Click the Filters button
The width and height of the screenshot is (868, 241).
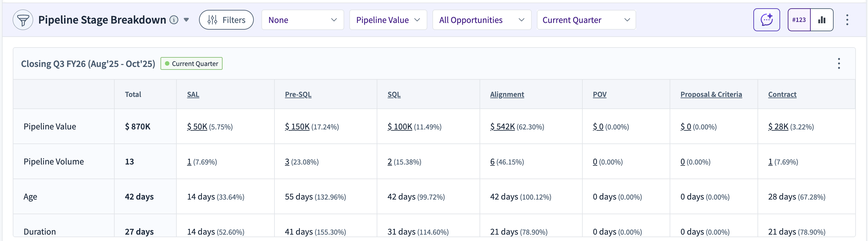click(x=226, y=20)
